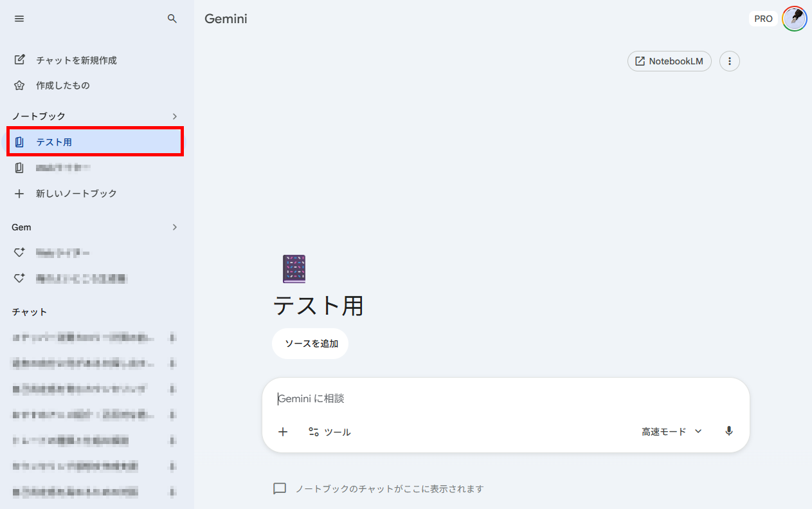Open the account profile avatar
Viewport: 812px width, 509px height.
click(795, 19)
